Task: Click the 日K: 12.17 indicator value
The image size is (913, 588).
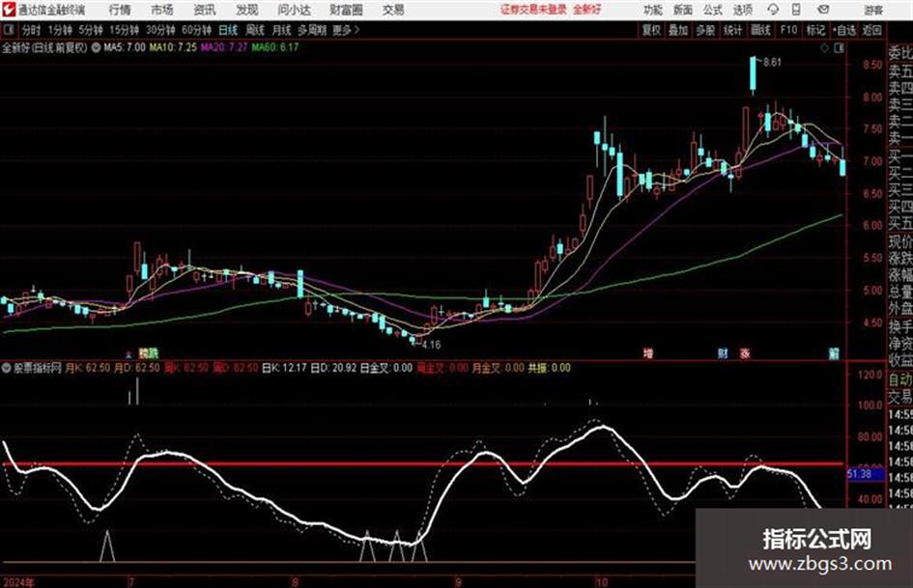Action: 284,368
